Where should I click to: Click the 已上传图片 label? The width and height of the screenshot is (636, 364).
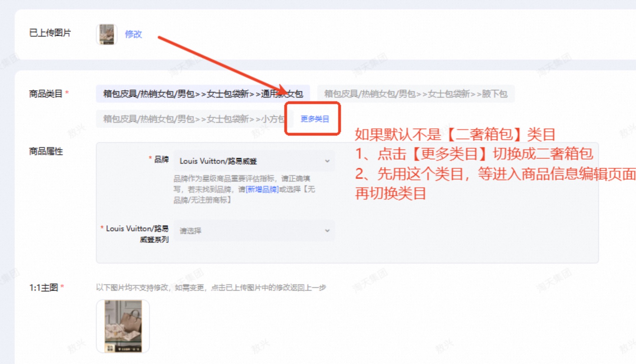tap(50, 33)
